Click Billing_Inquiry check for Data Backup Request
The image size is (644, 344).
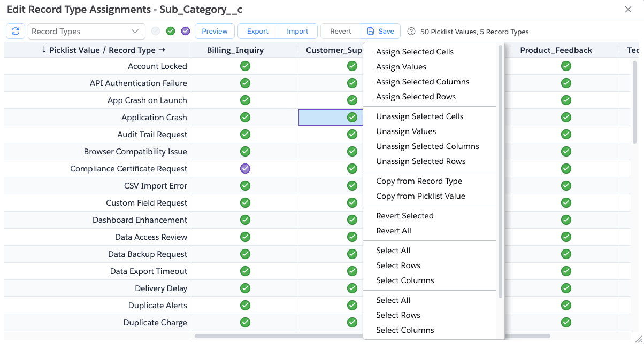245,254
